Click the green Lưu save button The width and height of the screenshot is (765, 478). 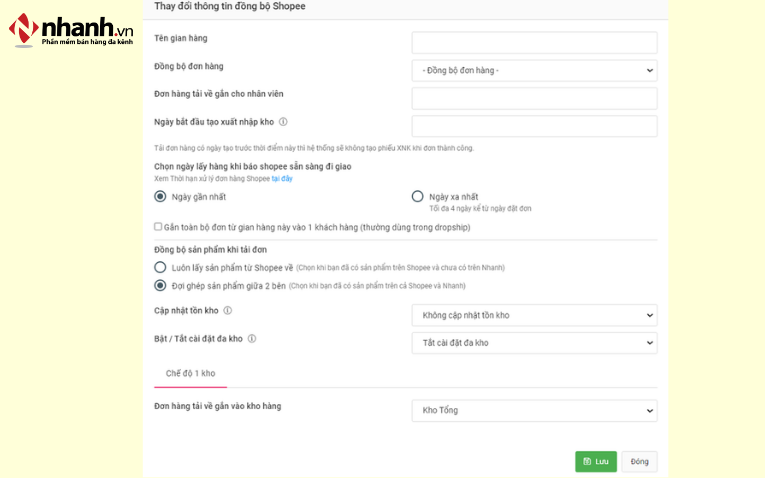click(x=596, y=461)
